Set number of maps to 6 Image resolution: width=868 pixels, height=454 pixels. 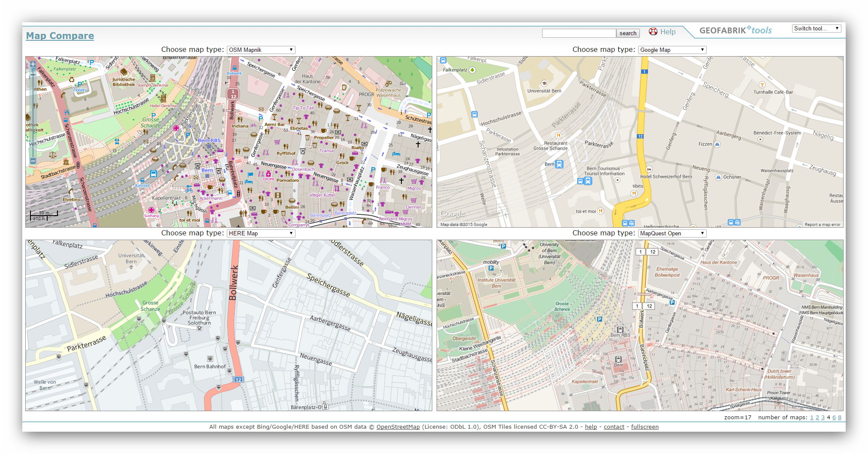click(x=834, y=417)
